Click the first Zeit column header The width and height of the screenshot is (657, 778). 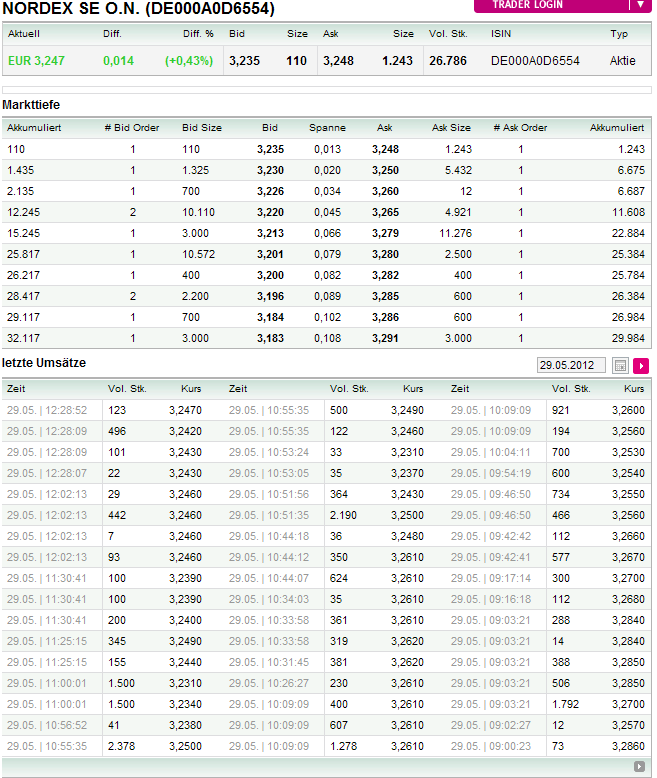[17, 388]
